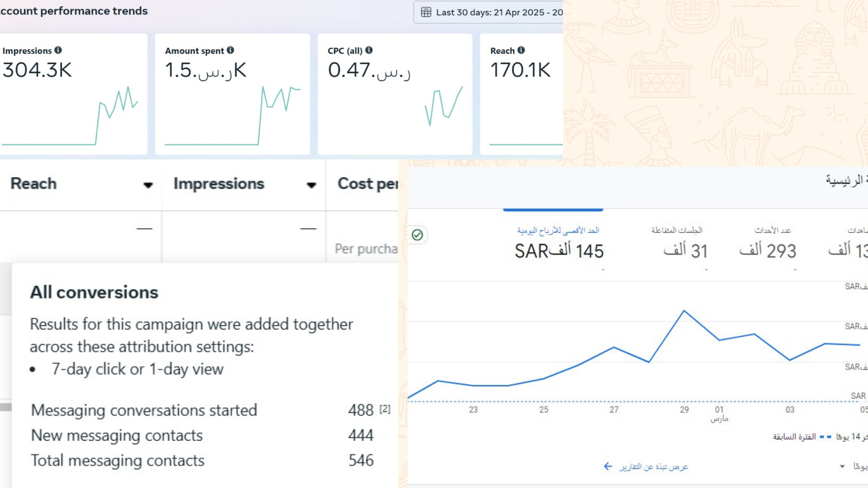Click the left arrow beside reports link

tap(608, 466)
